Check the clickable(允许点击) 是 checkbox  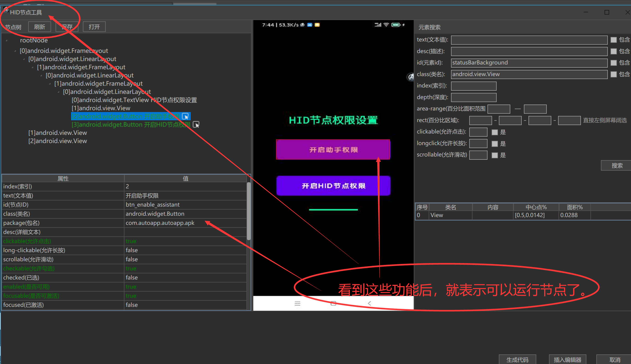click(495, 132)
